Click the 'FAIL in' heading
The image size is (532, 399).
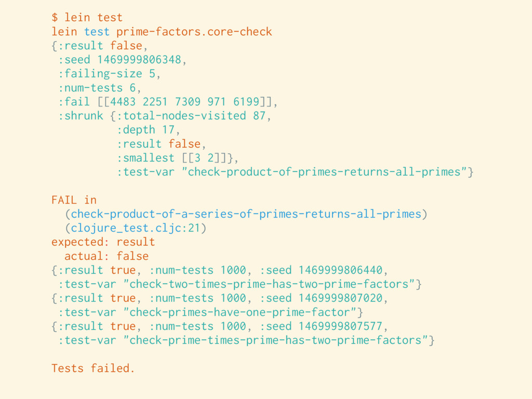(x=74, y=200)
